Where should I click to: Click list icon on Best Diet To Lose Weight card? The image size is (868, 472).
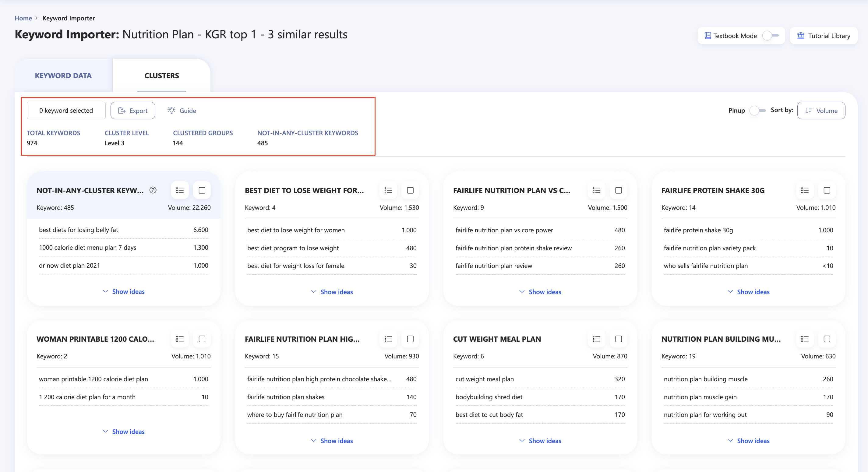(x=388, y=190)
